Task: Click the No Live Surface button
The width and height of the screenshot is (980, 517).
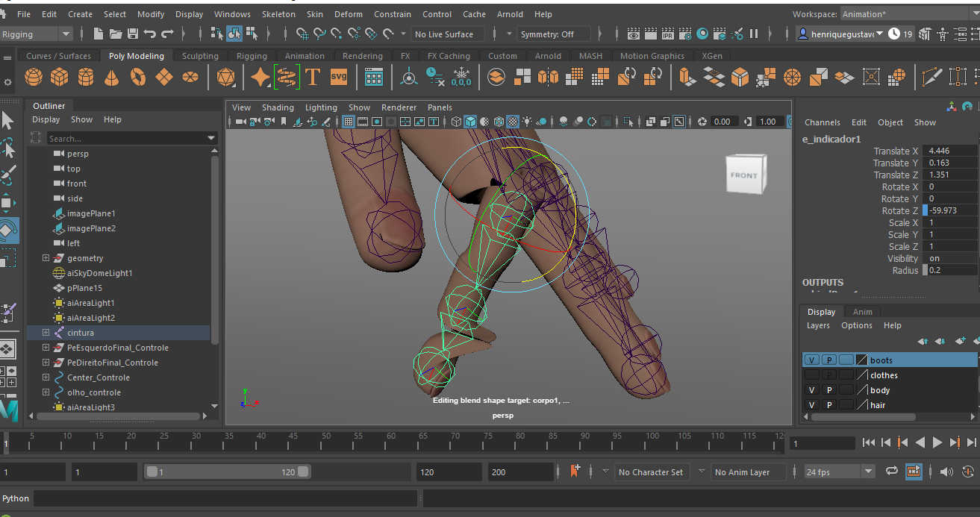Action: coord(448,34)
